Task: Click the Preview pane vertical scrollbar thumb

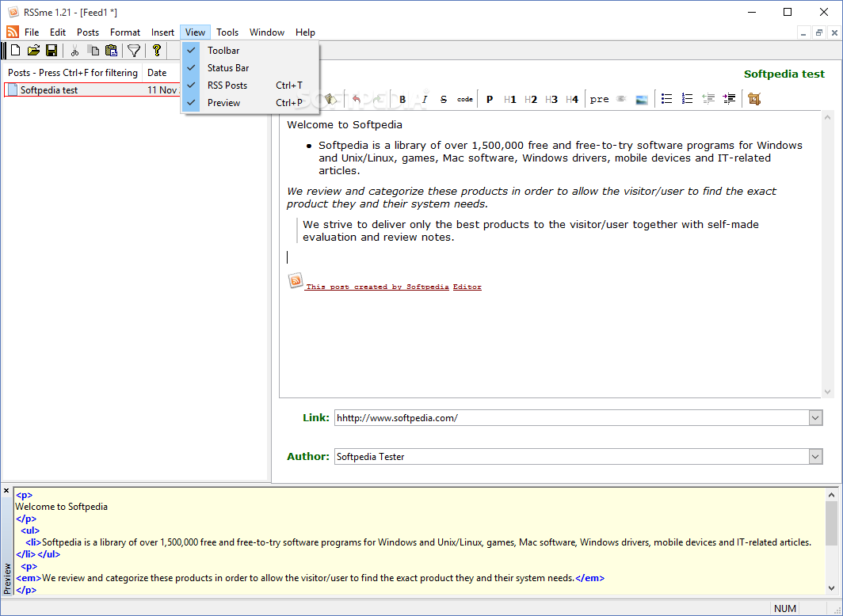Action: [x=831, y=525]
